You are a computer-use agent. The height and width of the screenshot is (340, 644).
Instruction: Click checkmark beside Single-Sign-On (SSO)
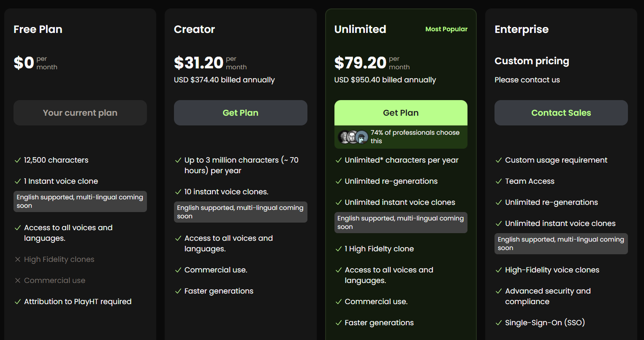[x=499, y=323]
